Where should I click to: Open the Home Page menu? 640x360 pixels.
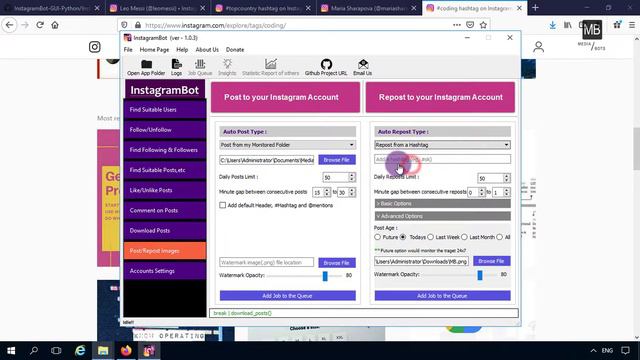click(154, 49)
